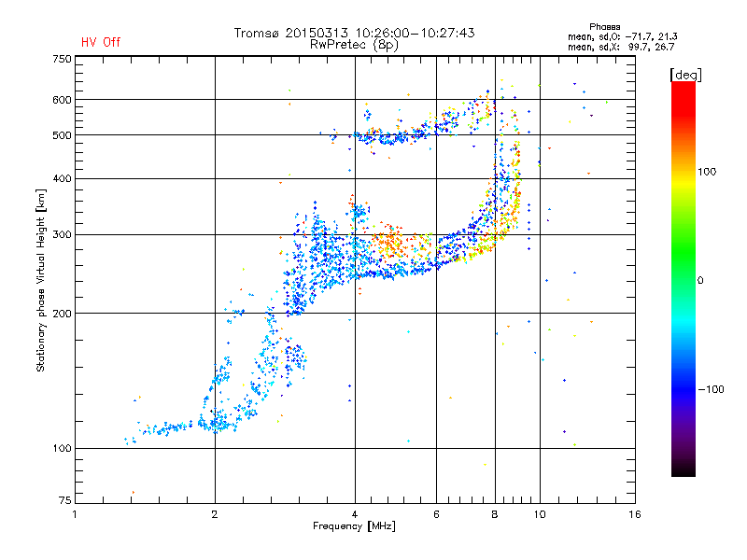Click the 'Phases' heading text
Image resolution: width=747 pixels, height=560 pixels.
pyautogui.click(x=604, y=27)
